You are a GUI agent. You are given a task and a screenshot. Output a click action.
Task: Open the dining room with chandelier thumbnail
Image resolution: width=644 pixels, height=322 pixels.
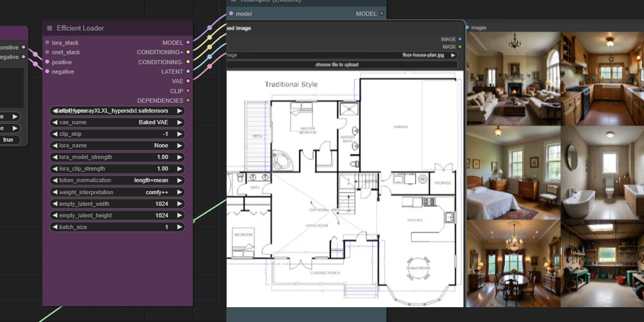click(513, 263)
